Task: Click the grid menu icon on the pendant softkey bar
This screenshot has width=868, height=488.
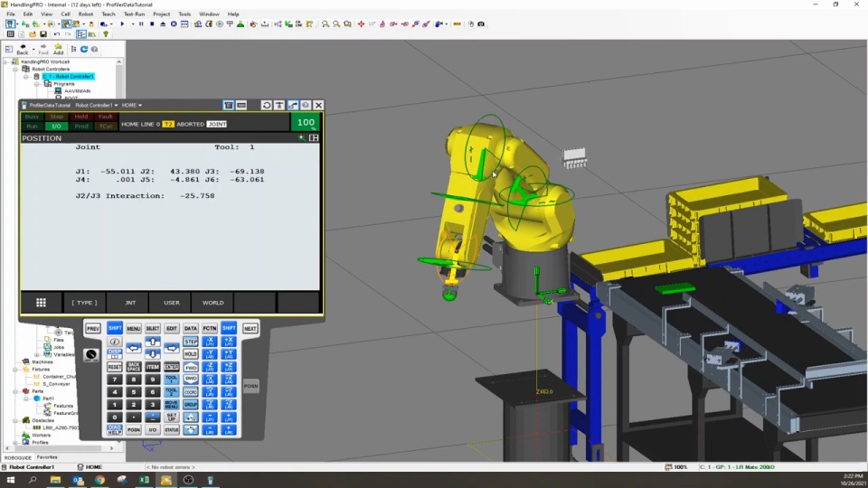Action: [41, 303]
